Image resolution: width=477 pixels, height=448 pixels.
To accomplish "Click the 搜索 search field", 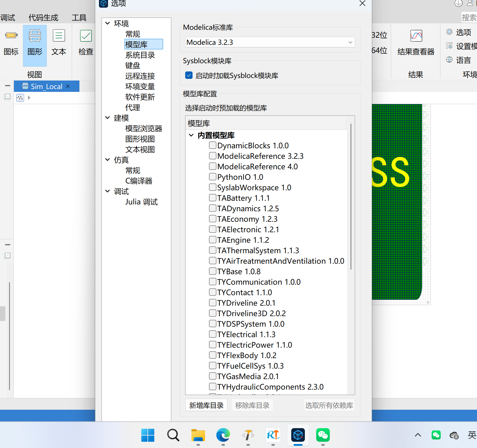I will (469, 18).
